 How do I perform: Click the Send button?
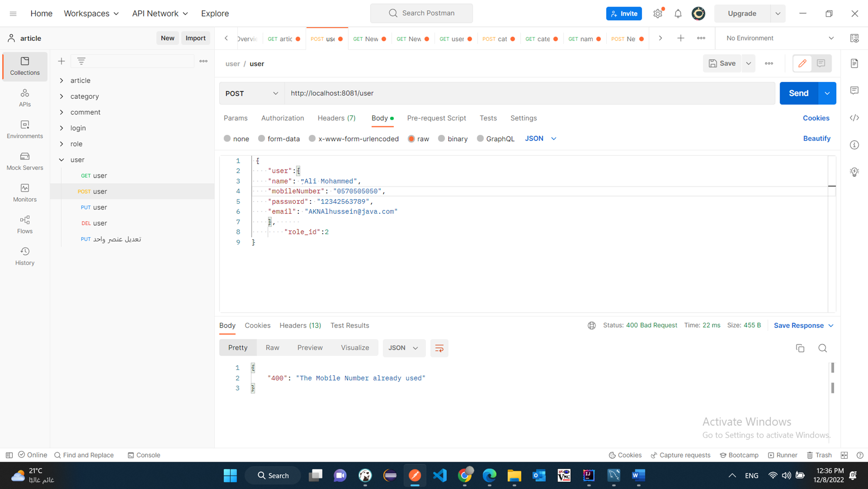[799, 93]
